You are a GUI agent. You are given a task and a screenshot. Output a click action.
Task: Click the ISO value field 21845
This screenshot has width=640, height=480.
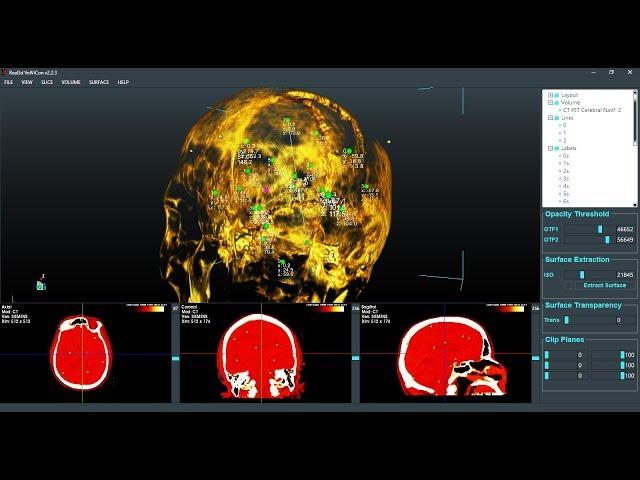(x=625, y=275)
